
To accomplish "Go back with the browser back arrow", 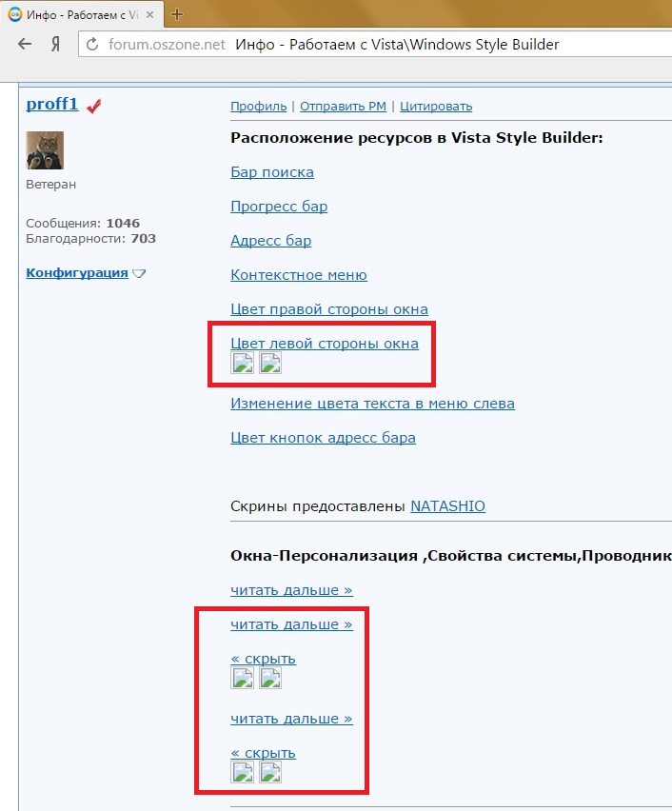I will tap(25, 45).
